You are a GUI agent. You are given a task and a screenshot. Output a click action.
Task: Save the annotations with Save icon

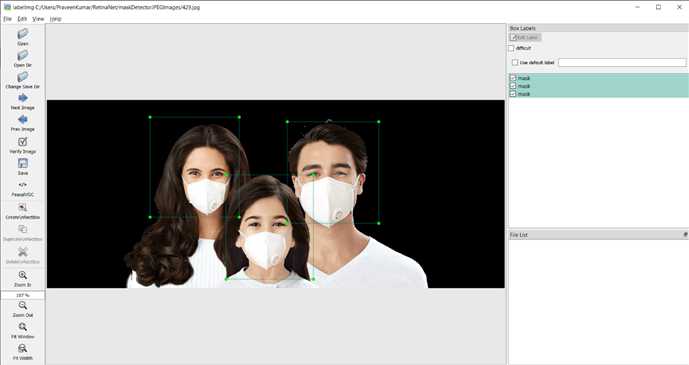coord(23,163)
